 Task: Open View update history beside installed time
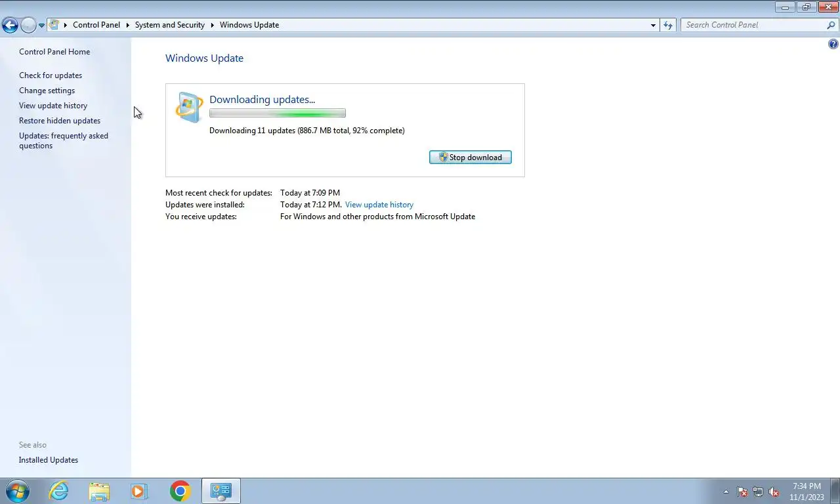(379, 205)
